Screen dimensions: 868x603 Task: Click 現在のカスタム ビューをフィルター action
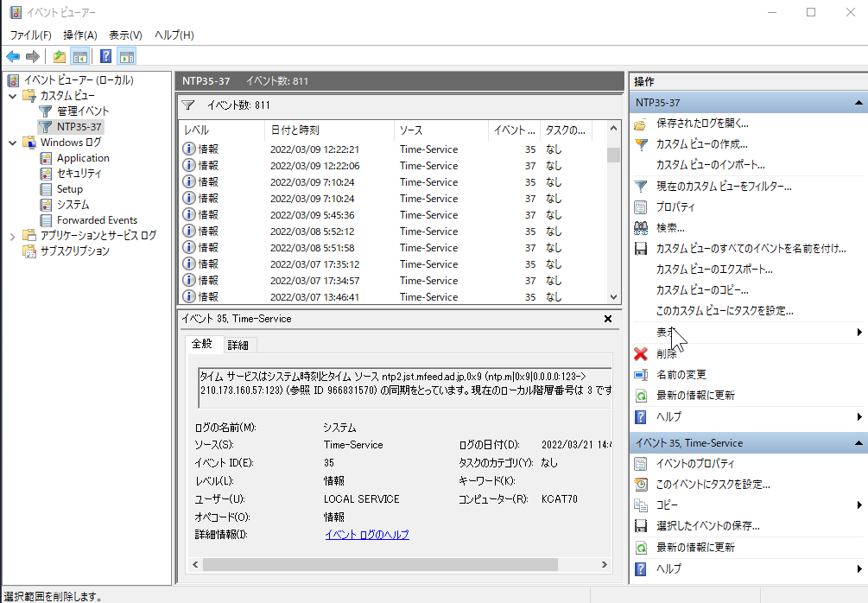724,187
